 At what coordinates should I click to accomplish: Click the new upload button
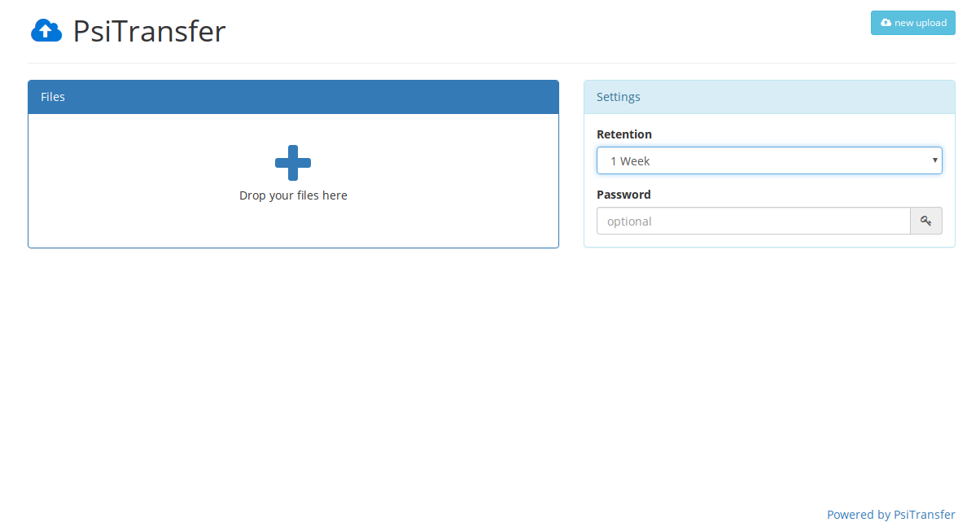[x=913, y=23]
